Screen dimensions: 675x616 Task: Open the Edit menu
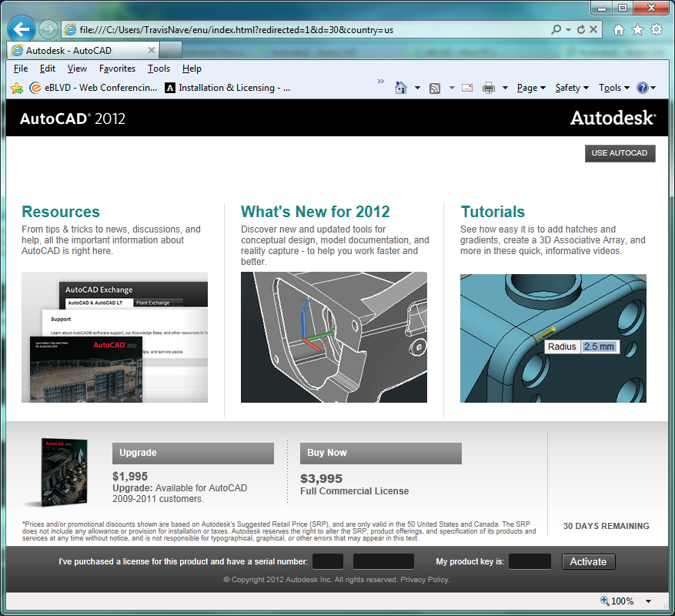pos(48,69)
